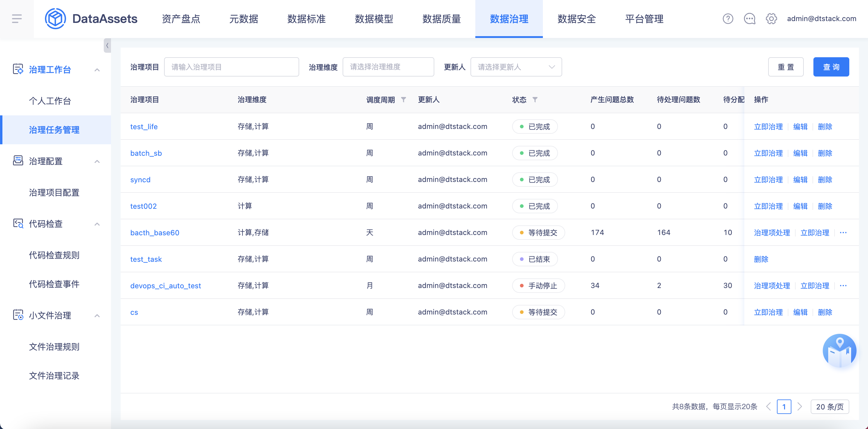Open the batch_sb project link
Screen dimensions: 868x429
pyautogui.click(x=146, y=153)
